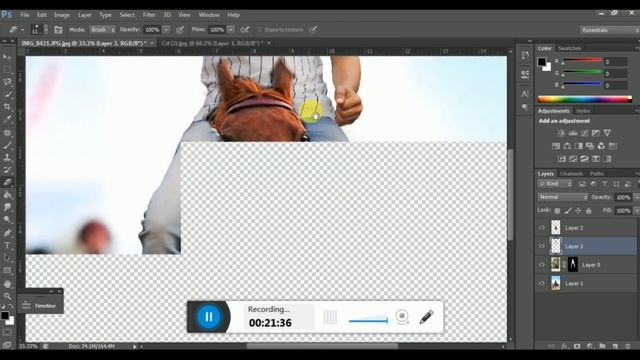Add layer style with fx icon
Screen dimensions: 640x360
(564, 346)
